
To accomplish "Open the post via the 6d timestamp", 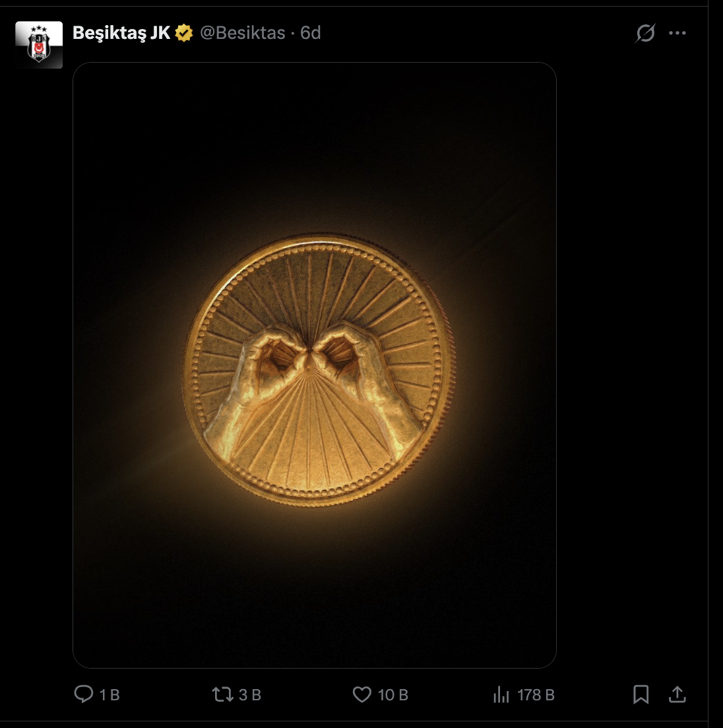I will (x=310, y=33).
